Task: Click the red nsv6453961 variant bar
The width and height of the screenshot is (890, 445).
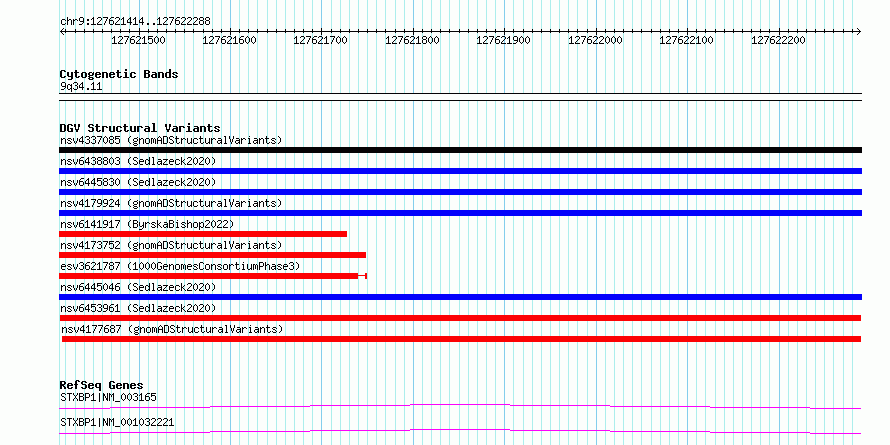Action: tap(460, 318)
